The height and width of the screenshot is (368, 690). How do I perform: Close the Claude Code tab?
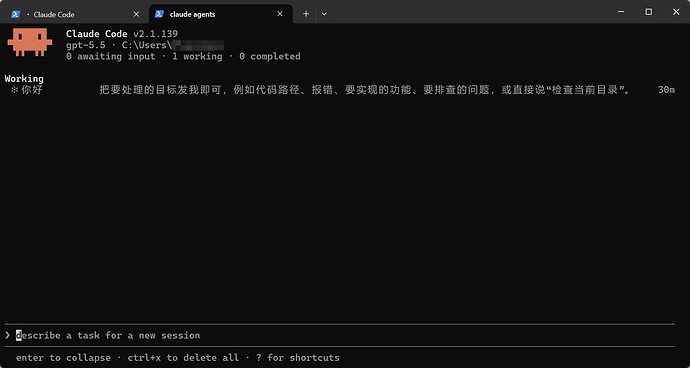click(136, 14)
